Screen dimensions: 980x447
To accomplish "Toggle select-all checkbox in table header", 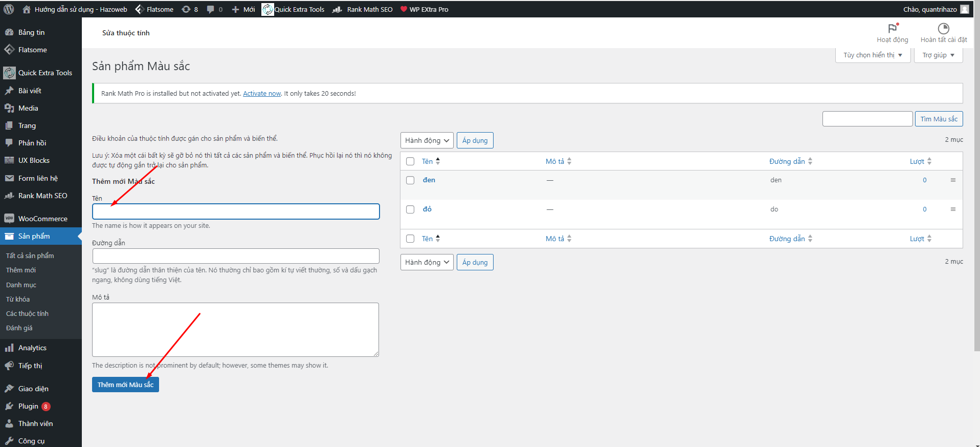I will pos(410,161).
